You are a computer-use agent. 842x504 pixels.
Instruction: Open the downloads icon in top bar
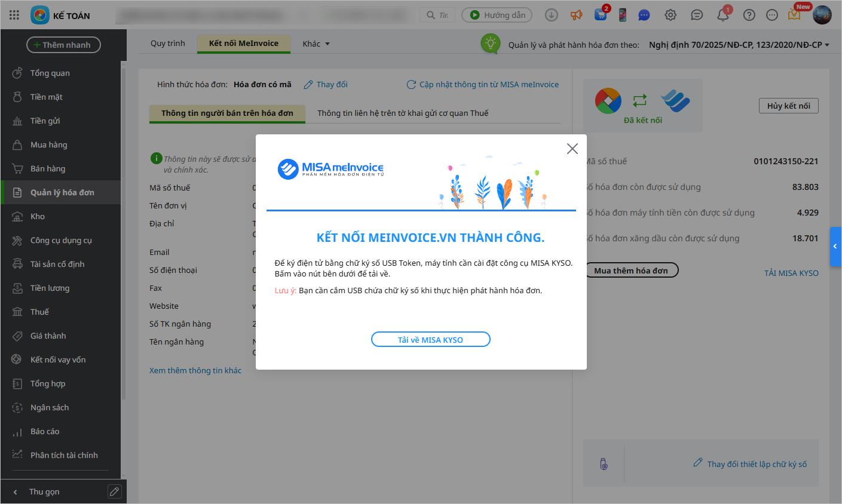click(551, 15)
